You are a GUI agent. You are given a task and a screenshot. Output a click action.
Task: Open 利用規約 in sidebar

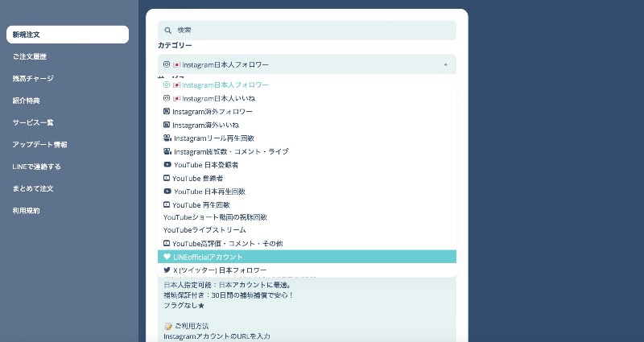coord(26,211)
